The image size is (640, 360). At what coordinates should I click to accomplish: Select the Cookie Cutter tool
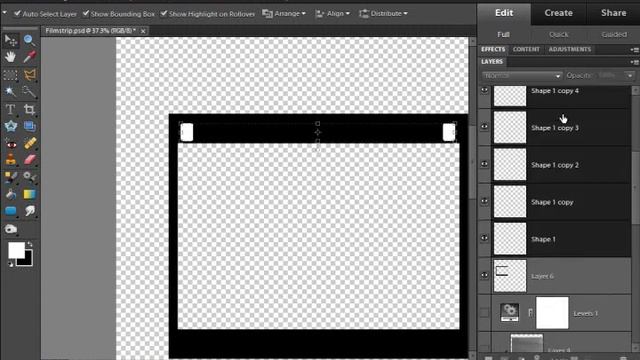(11, 126)
